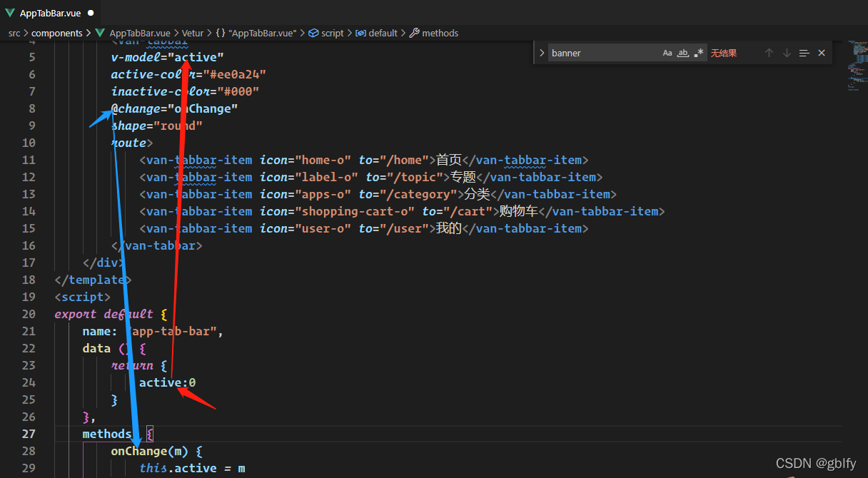Image resolution: width=868 pixels, height=478 pixels.
Task: Click onChange(m) method definition
Action: point(149,451)
